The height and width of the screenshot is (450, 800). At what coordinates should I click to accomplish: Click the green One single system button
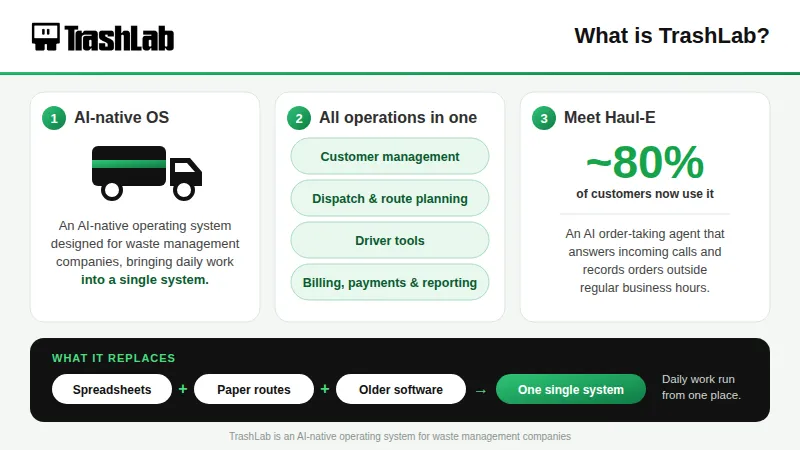coord(571,389)
